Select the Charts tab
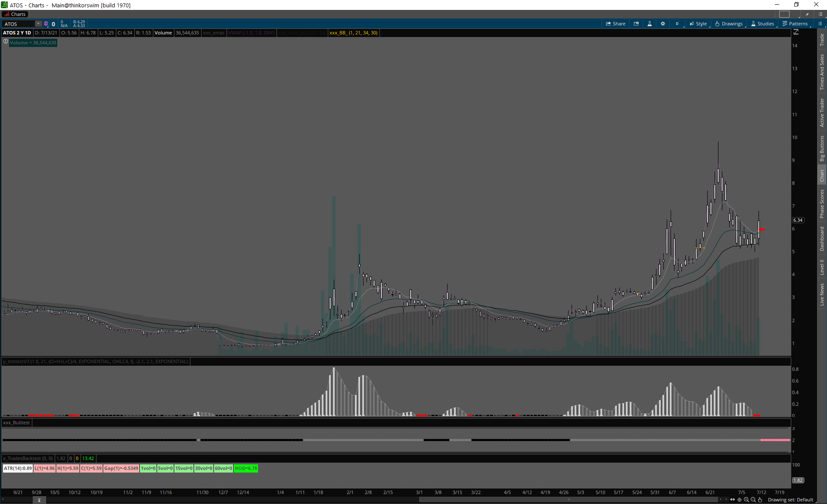This screenshot has width=827, height=504. pyautogui.click(x=16, y=14)
